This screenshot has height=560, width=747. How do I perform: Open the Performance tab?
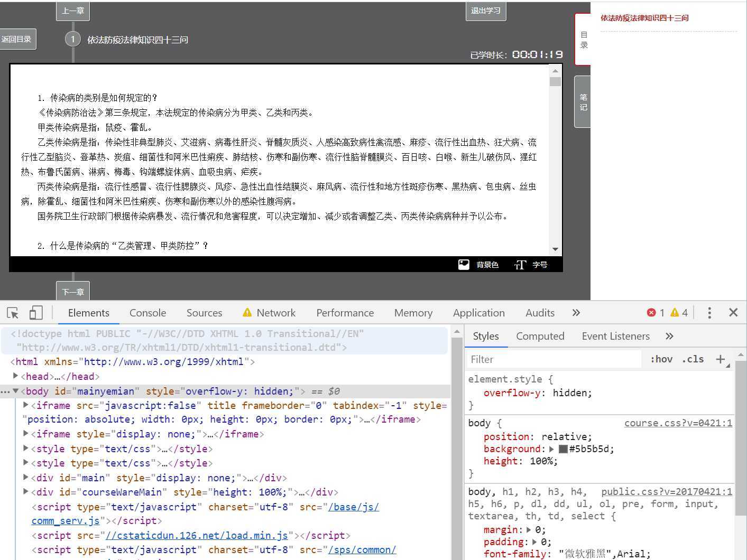tap(345, 313)
